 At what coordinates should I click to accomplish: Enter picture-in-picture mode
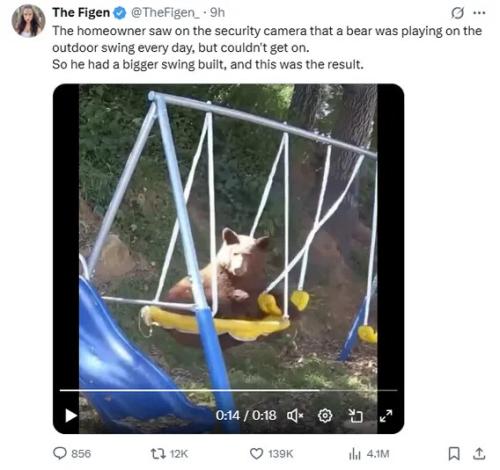(355, 416)
